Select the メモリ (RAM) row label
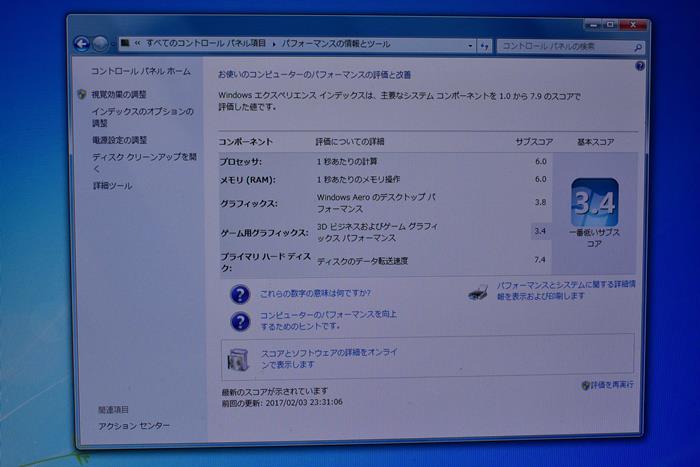This screenshot has height=467, width=700. [x=248, y=180]
